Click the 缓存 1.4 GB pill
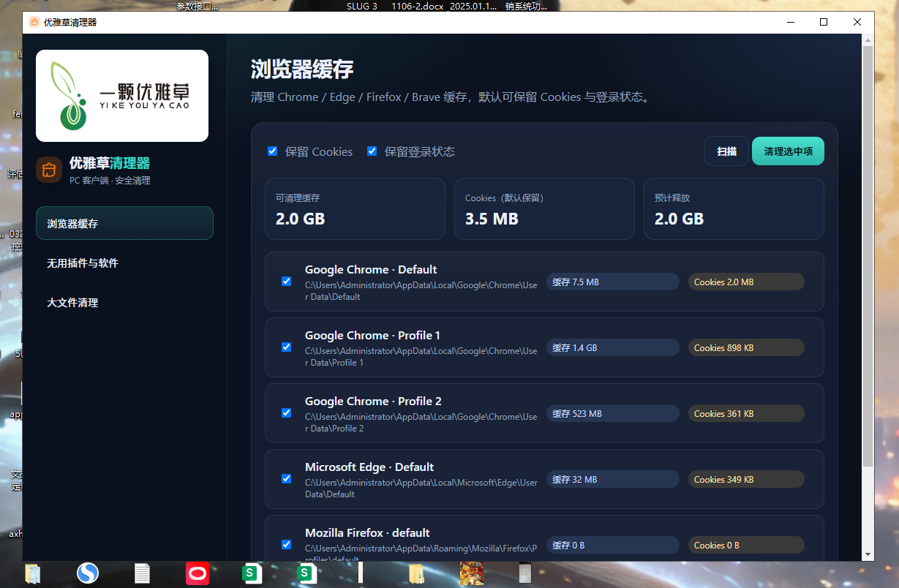This screenshot has width=899, height=588. click(x=612, y=347)
